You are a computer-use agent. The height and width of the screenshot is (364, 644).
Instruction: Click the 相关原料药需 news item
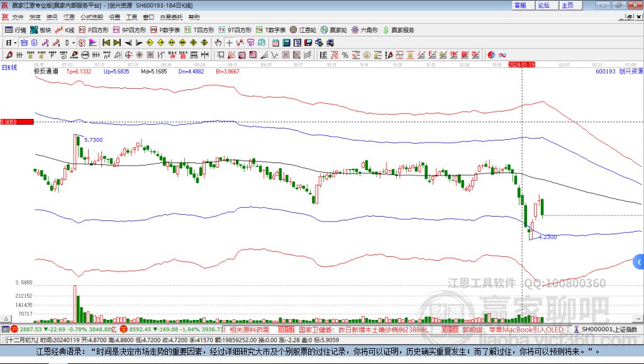tap(249, 329)
